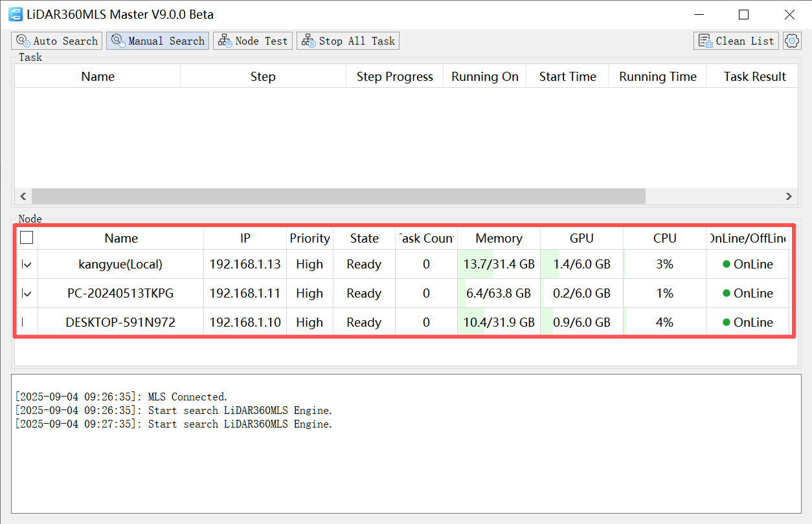Click the Task table scroll left arrow
The image size is (812, 524).
coord(23,196)
